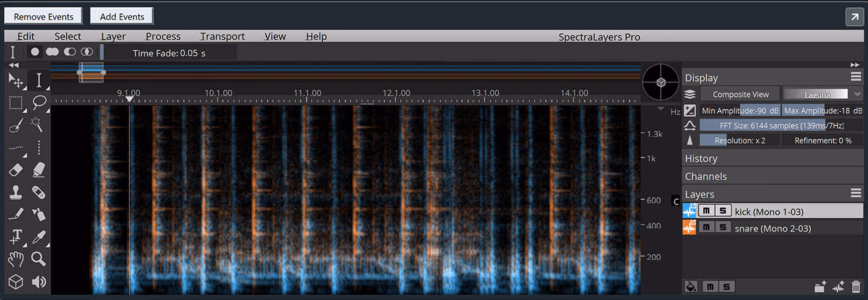Click the layer stack icon beside Composite View

point(690,94)
